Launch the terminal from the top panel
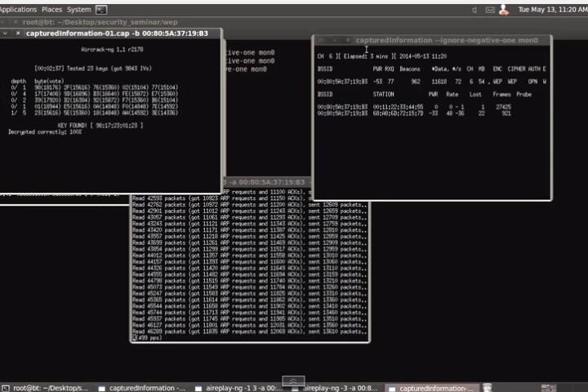 (x=101, y=10)
